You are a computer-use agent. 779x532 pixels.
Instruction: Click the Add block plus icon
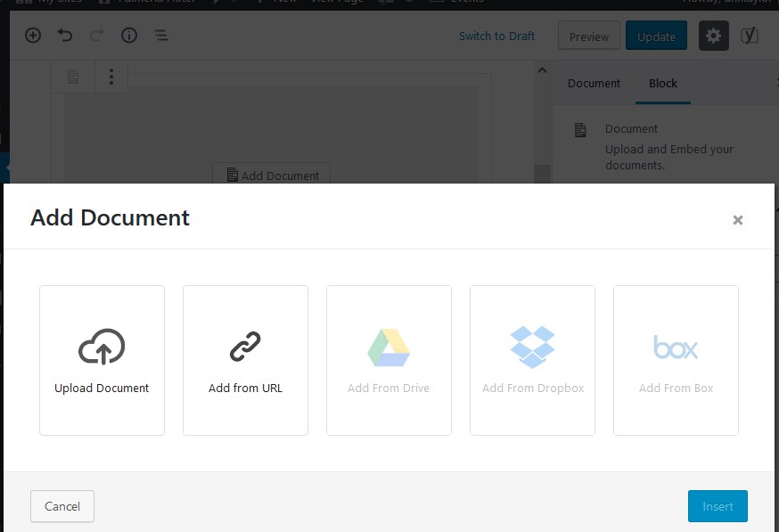pyautogui.click(x=33, y=36)
